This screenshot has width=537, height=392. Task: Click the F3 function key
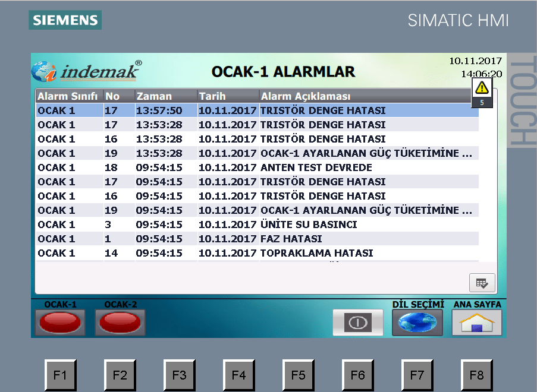coord(179,375)
